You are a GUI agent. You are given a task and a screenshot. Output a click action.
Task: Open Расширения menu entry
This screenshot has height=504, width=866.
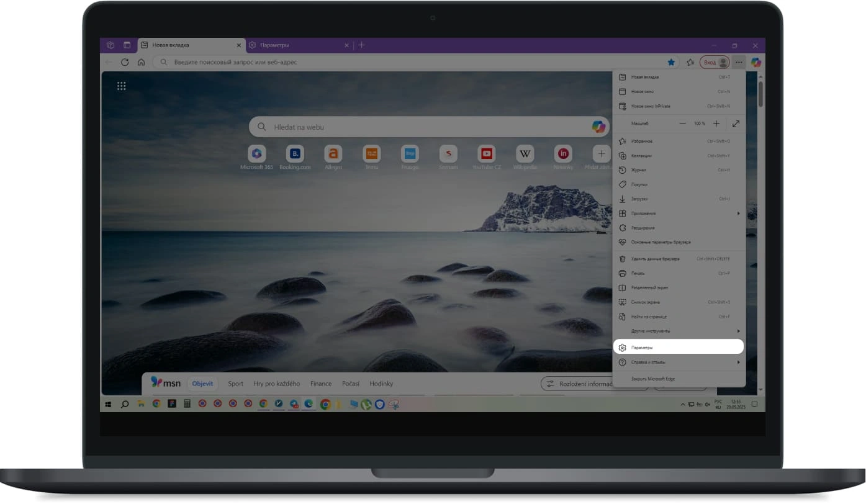pyautogui.click(x=678, y=228)
